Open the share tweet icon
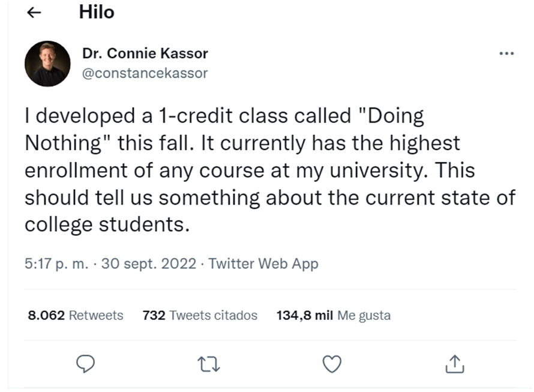Viewport: 534px width, 392px height. [455, 364]
